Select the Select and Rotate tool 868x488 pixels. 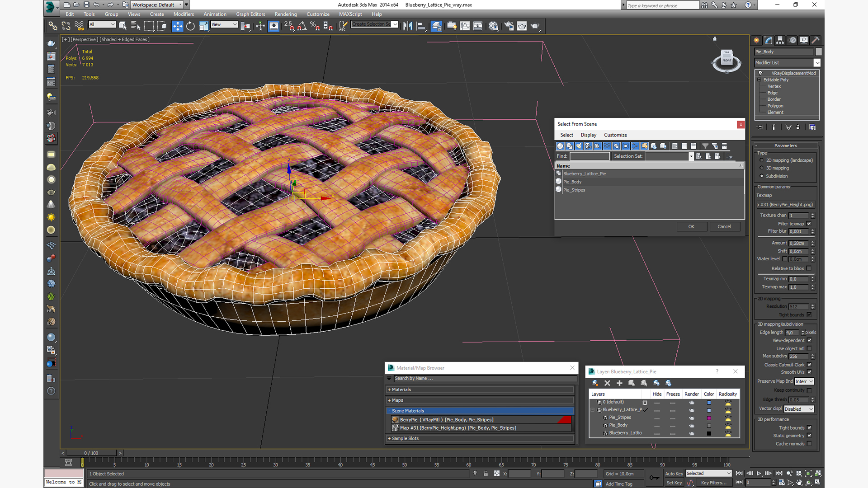pos(190,26)
